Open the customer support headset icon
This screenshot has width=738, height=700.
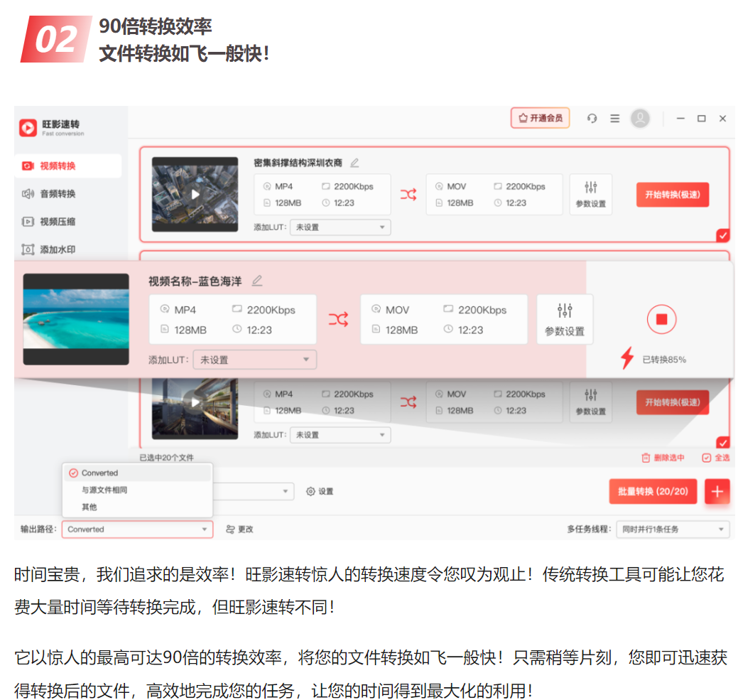click(x=592, y=118)
